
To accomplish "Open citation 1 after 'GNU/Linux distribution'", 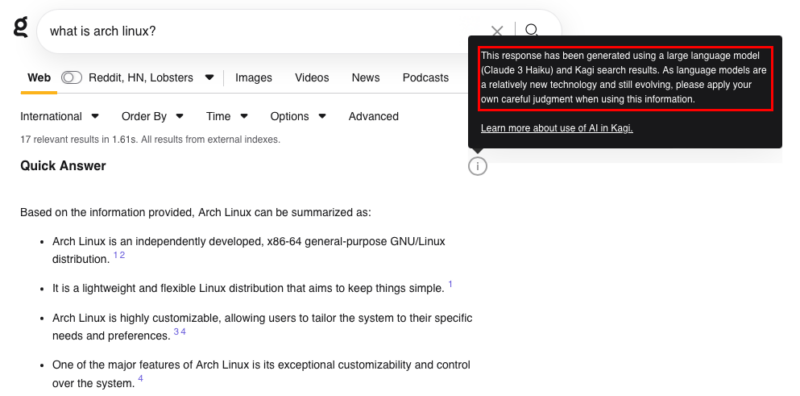I will (116, 255).
